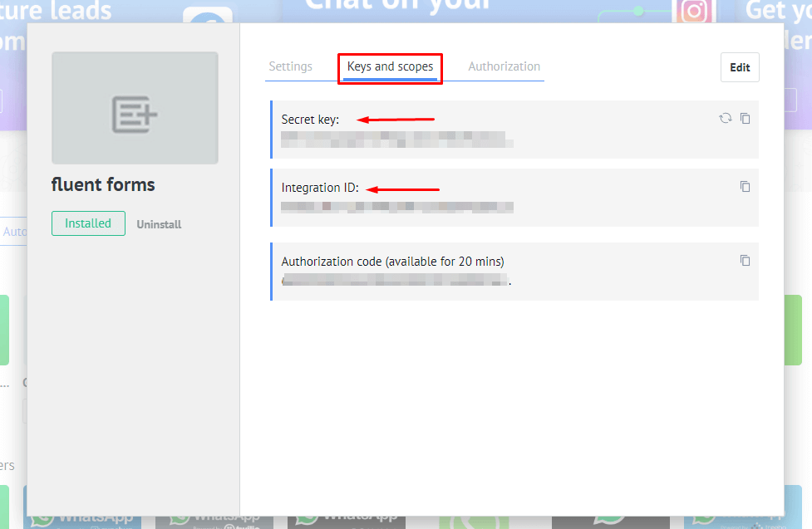This screenshot has width=812, height=529.
Task: Click the Secret key label
Action: 310,120
